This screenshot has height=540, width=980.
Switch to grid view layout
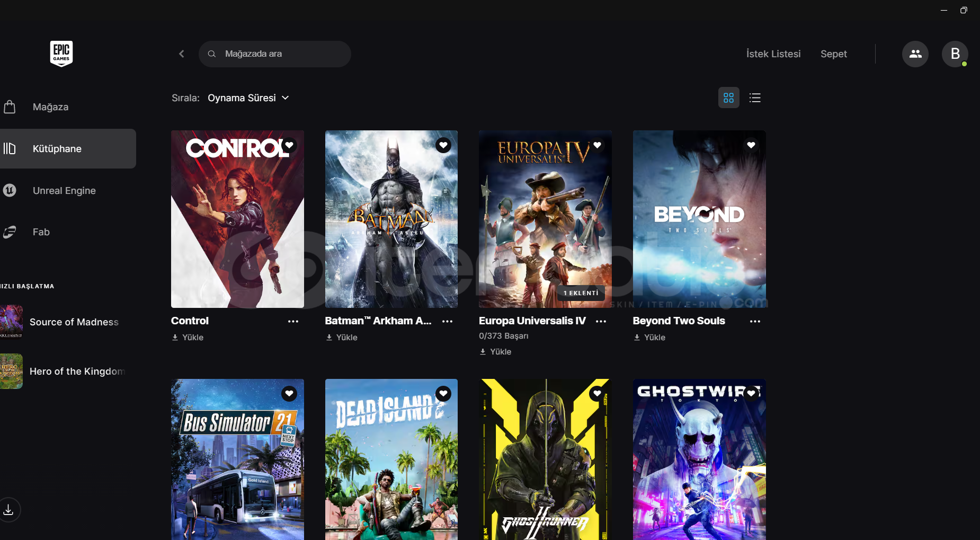click(x=728, y=98)
